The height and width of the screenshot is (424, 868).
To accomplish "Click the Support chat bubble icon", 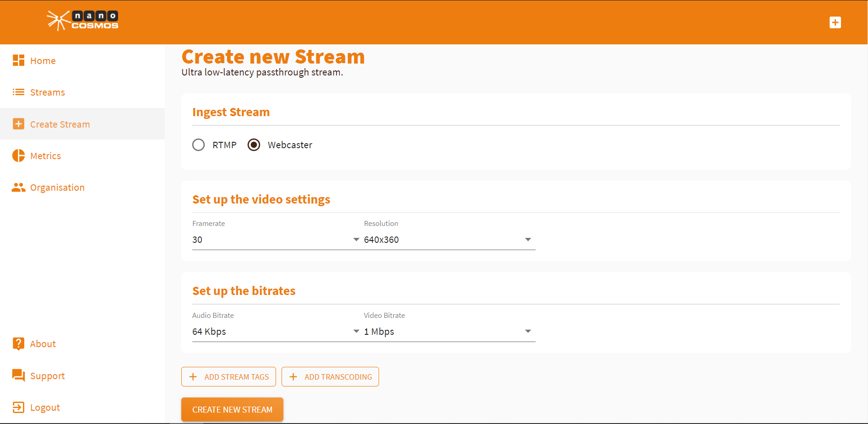I will pyautogui.click(x=18, y=375).
